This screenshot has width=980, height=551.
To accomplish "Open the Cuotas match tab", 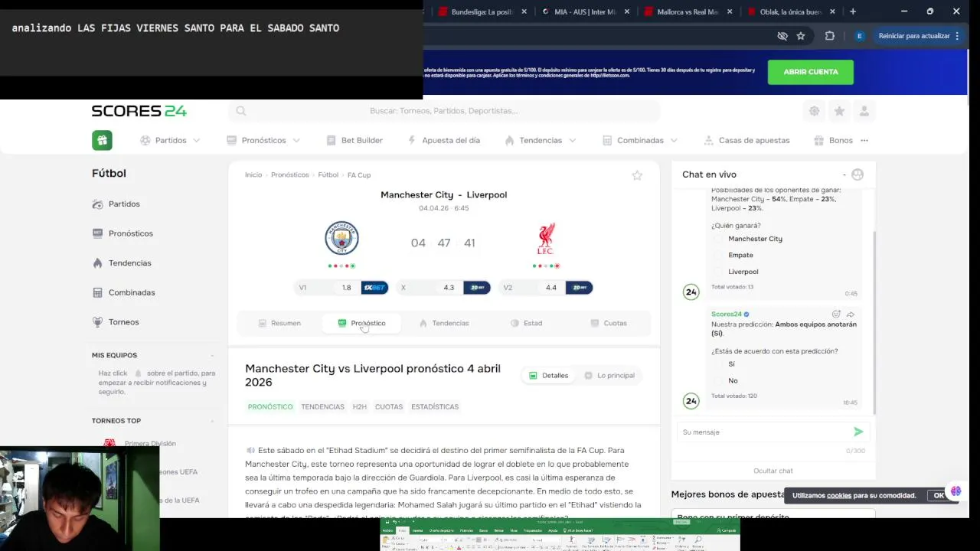I will tap(609, 323).
